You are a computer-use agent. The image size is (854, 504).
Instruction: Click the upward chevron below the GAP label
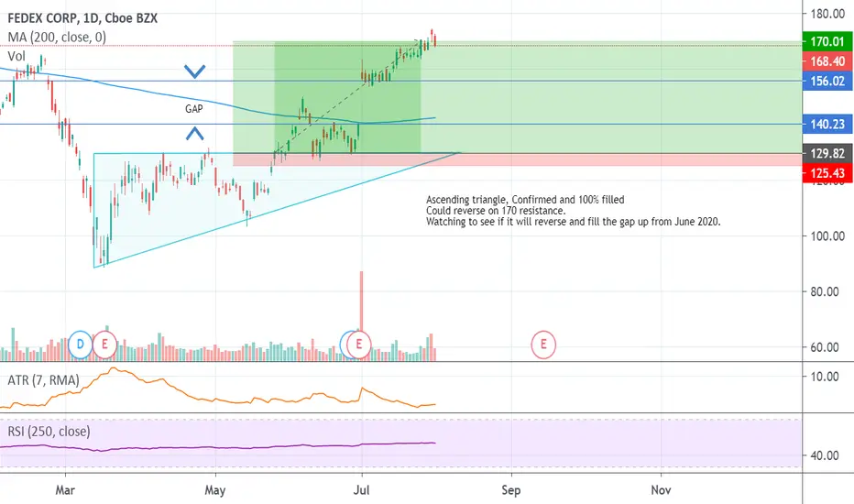click(x=194, y=133)
